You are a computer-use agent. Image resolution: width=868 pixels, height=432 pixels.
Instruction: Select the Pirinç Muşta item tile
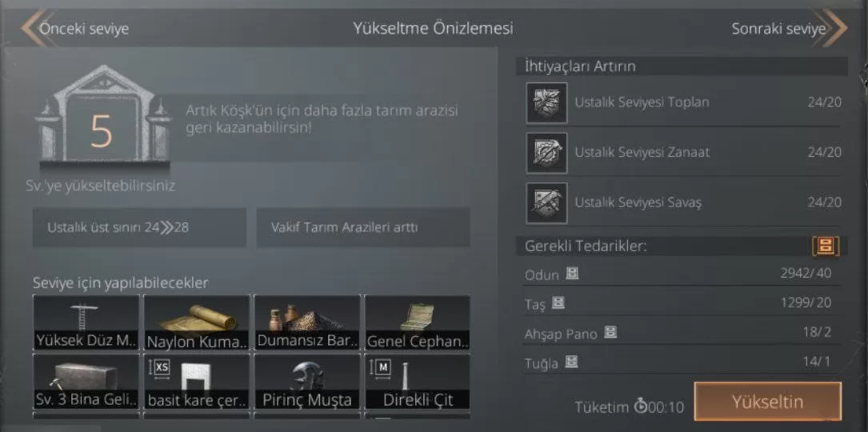tap(307, 382)
